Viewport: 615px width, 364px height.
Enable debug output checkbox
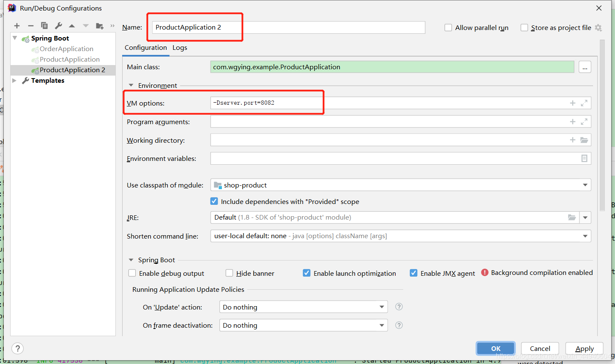(x=132, y=273)
